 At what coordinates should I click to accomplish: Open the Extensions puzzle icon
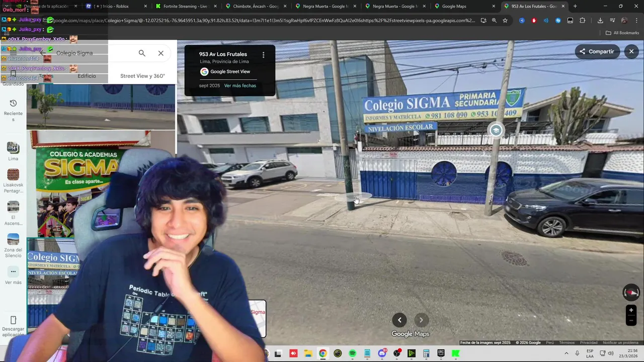click(583, 21)
